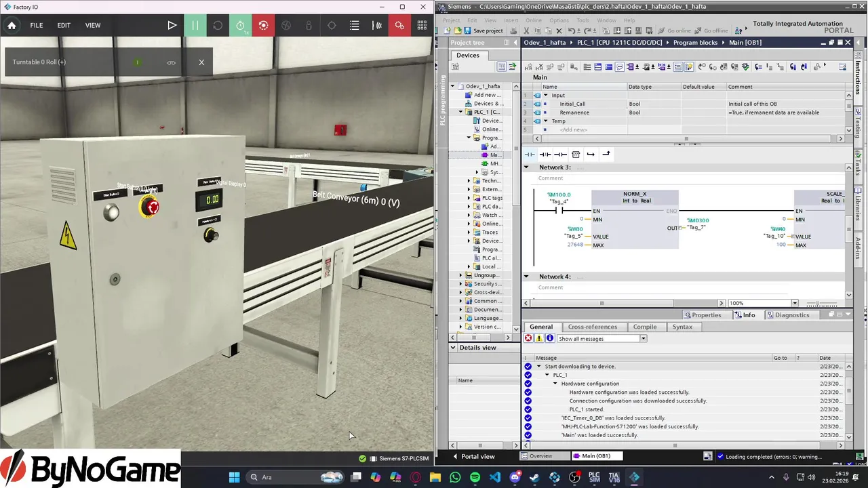Open the Testing side panel tab
Screen dimensions: 868x488
coord(858,123)
